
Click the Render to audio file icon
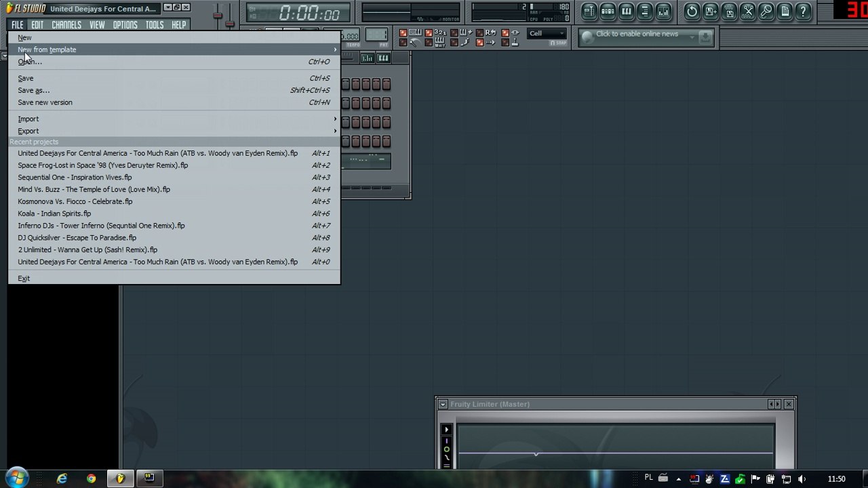click(729, 12)
